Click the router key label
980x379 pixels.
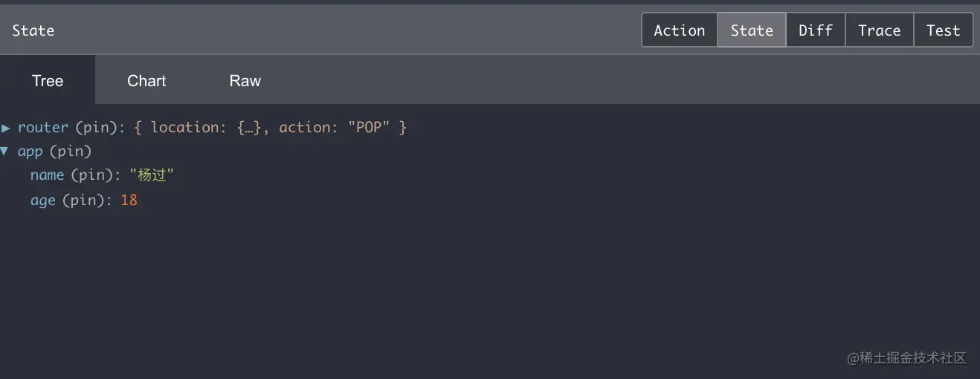(x=43, y=128)
